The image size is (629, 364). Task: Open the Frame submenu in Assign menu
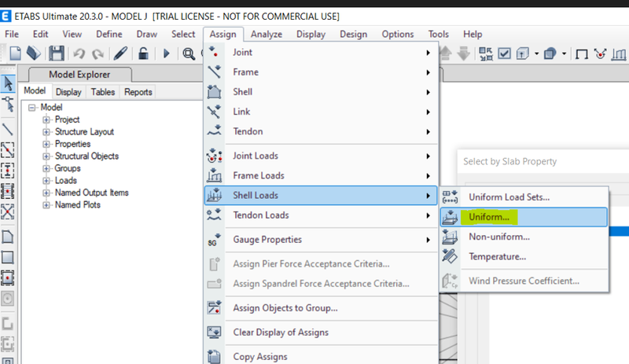click(x=321, y=72)
